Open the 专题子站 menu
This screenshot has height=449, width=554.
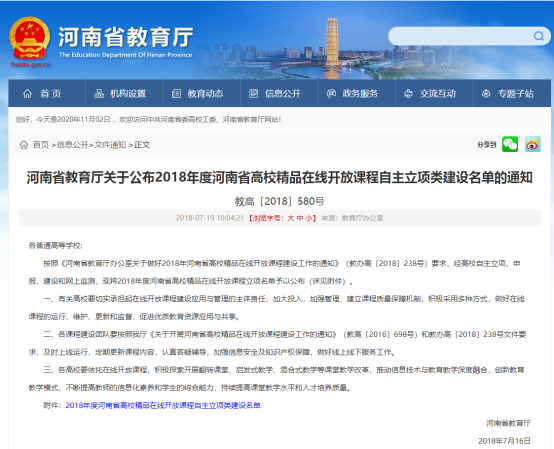coord(508,94)
